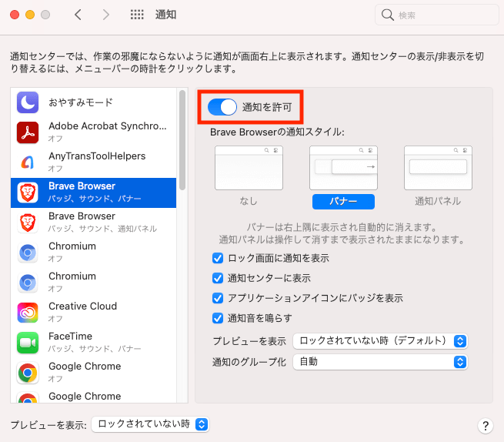Uncheck ロック画面に通知を表示 checkbox
Screen dimensions: 504x442
tap(218, 258)
